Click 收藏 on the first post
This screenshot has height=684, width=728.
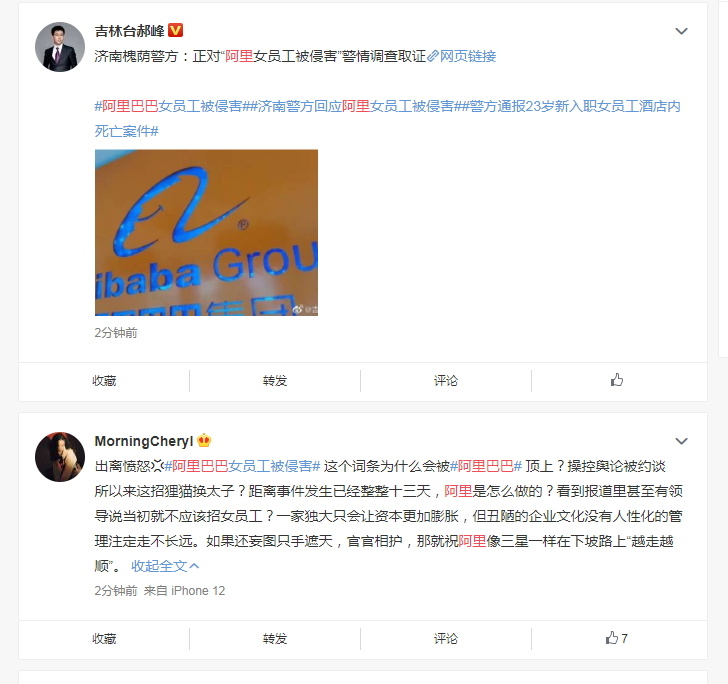104,381
